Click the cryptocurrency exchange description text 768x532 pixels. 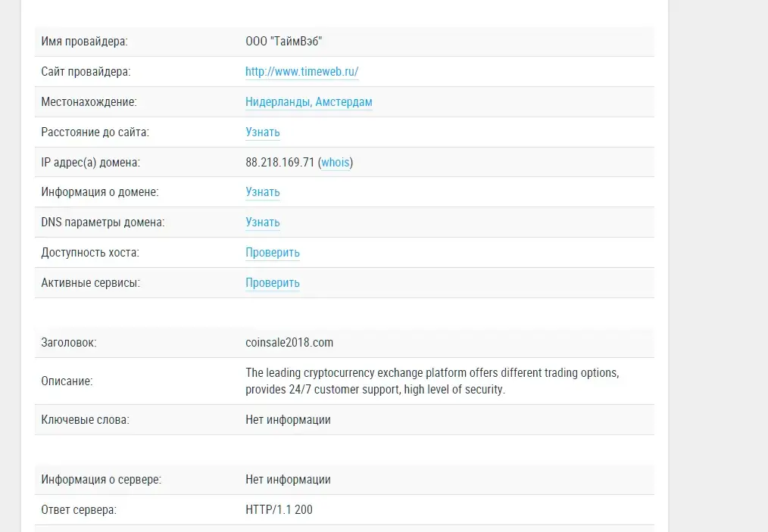pos(432,381)
